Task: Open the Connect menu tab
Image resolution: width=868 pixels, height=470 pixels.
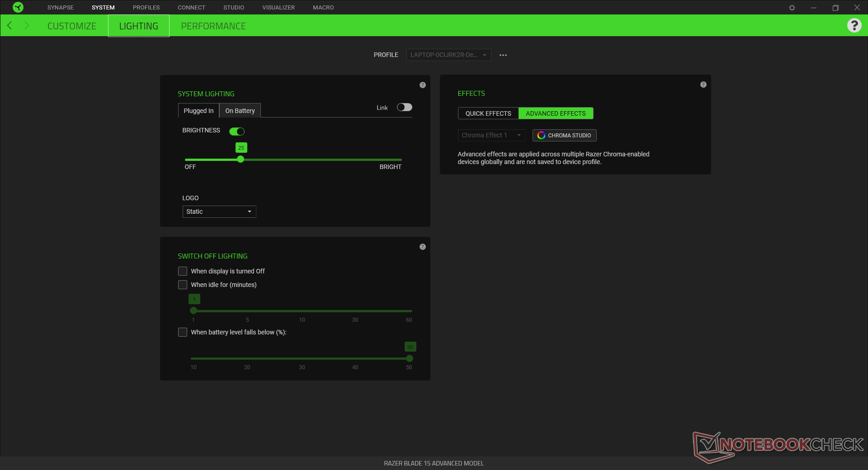Action: (191, 8)
